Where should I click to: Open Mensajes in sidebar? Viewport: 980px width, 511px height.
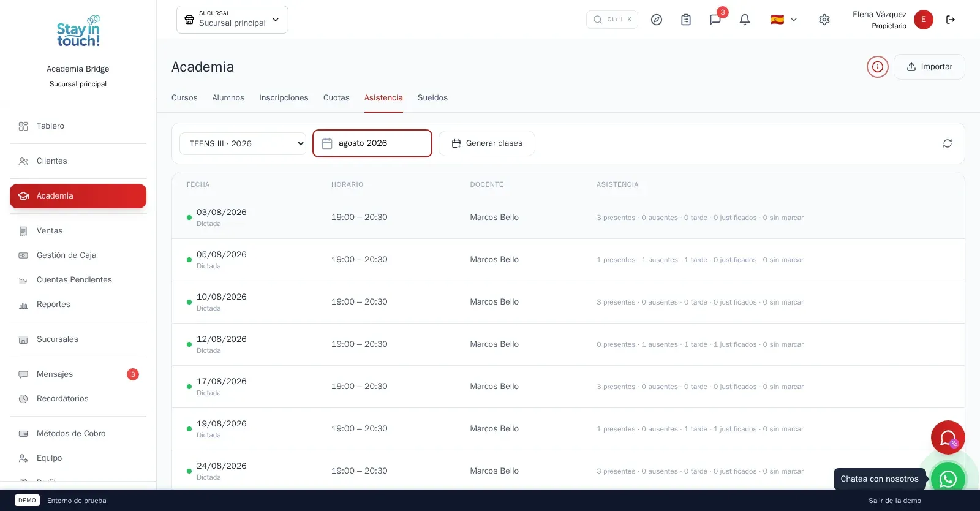click(78, 374)
